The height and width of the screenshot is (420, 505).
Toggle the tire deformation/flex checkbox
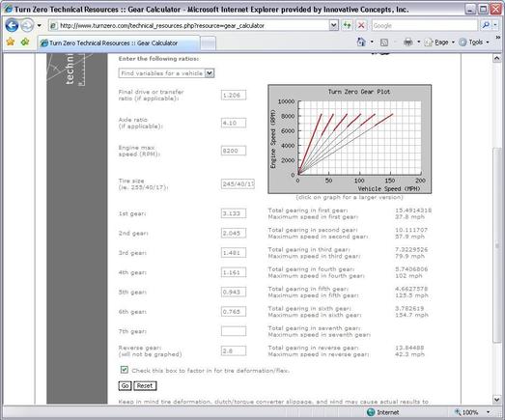[124, 370]
